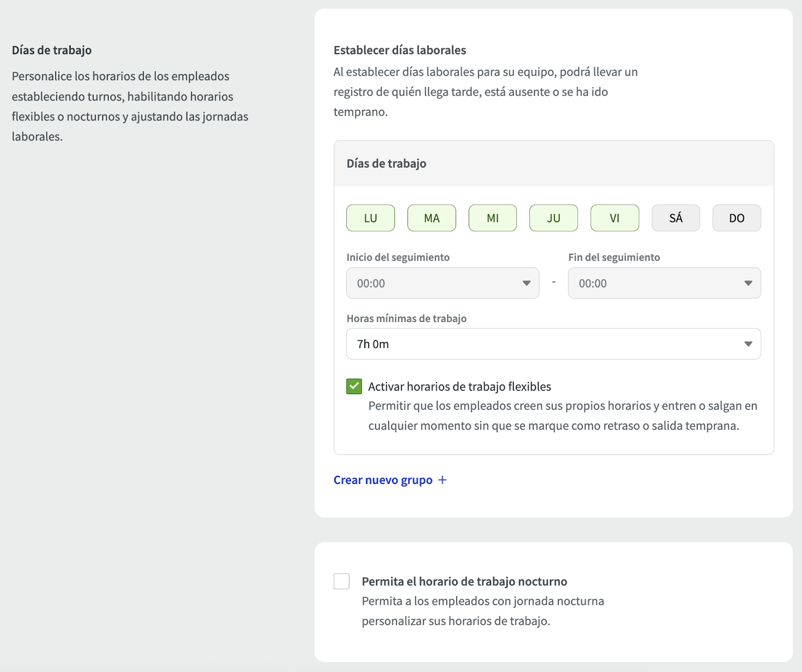802x672 pixels.
Task: Click the Crear nuevo grupo link
Action: (383, 480)
